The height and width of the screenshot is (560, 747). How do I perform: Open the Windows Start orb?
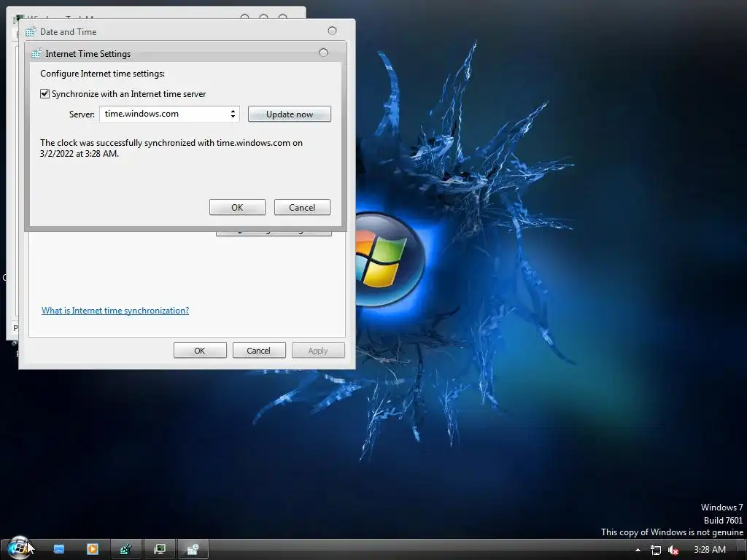point(19,548)
